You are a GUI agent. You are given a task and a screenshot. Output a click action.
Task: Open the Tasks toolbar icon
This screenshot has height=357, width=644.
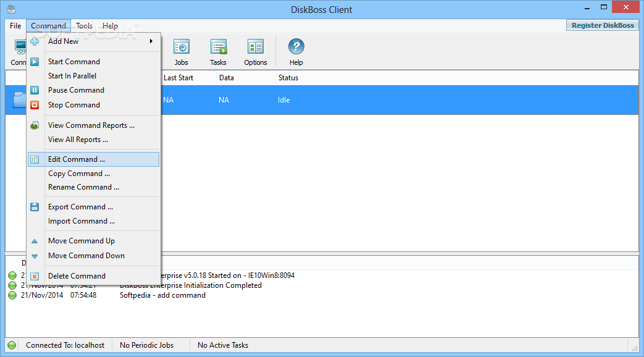pyautogui.click(x=218, y=52)
